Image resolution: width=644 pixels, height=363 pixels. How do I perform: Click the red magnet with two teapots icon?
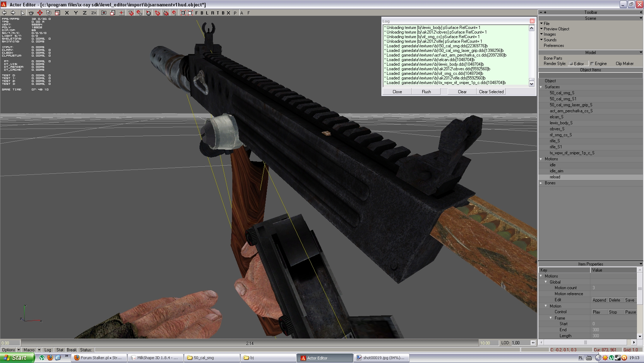(x=140, y=13)
